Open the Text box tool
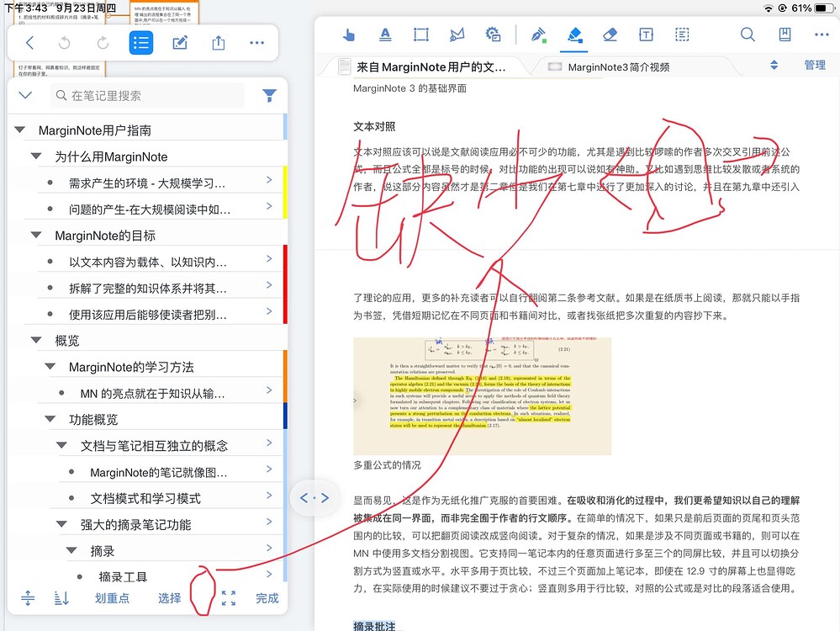 646,34
